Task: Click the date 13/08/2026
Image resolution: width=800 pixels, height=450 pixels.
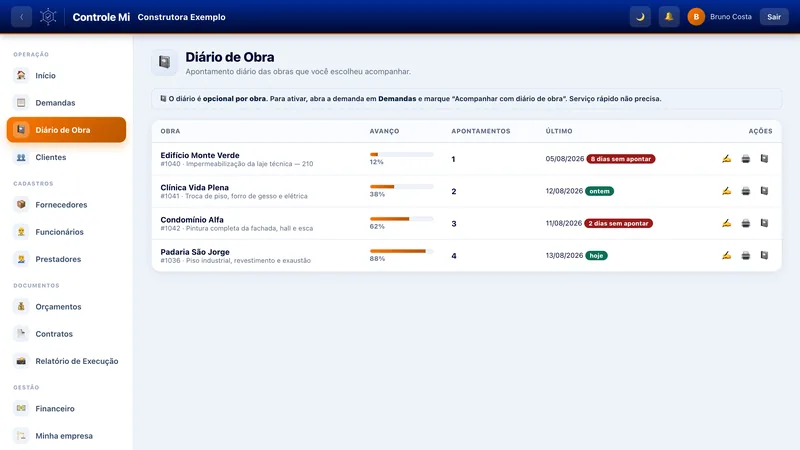Action: pyautogui.click(x=564, y=255)
